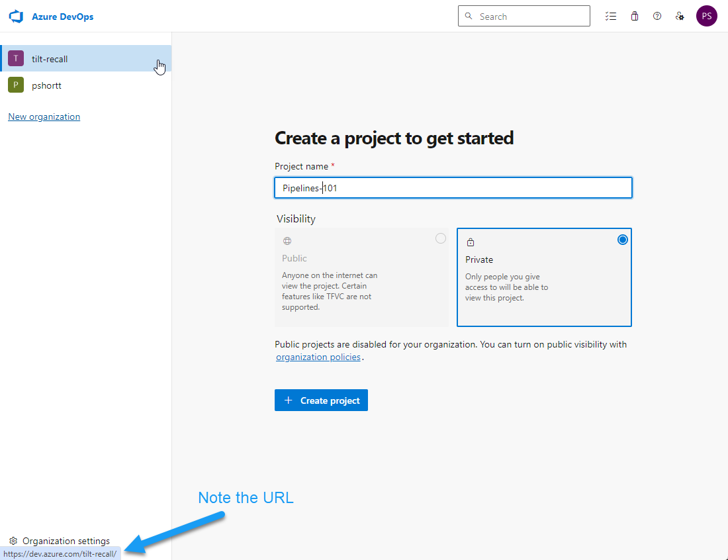Open the My work items list icon

click(x=610, y=16)
